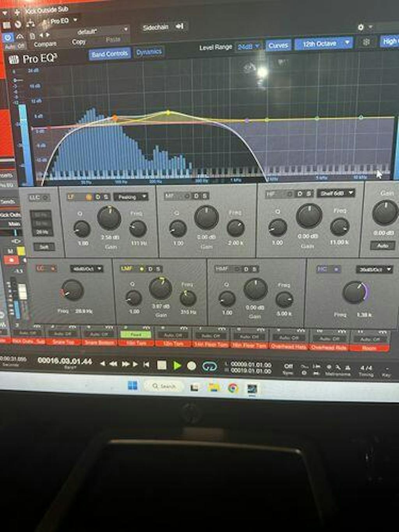Click the Copy button

[x=79, y=41]
